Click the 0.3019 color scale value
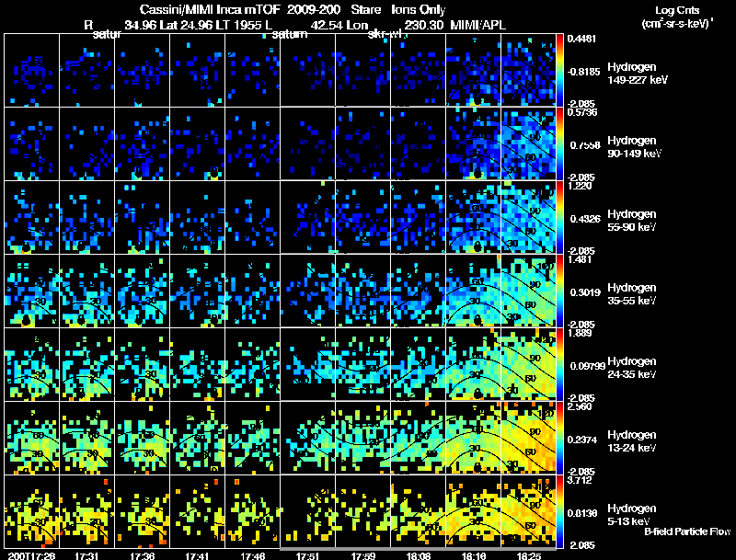736x560 pixels. click(585, 292)
